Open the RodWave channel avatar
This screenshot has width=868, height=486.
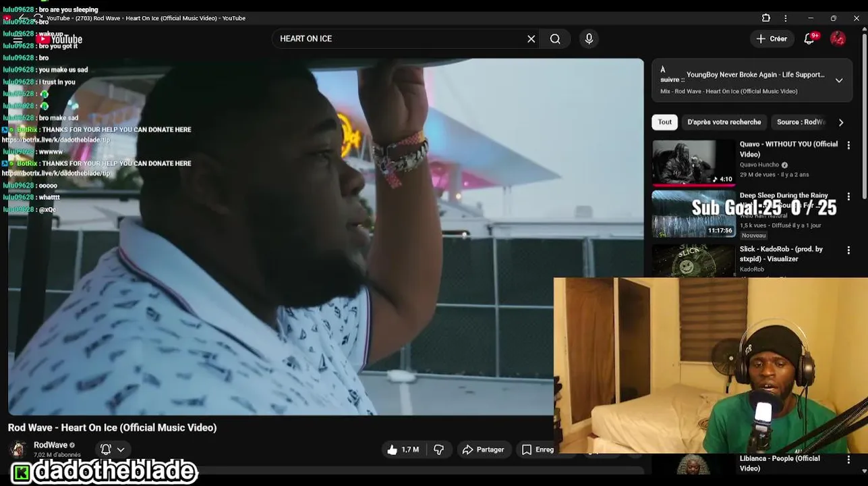coord(18,449)
